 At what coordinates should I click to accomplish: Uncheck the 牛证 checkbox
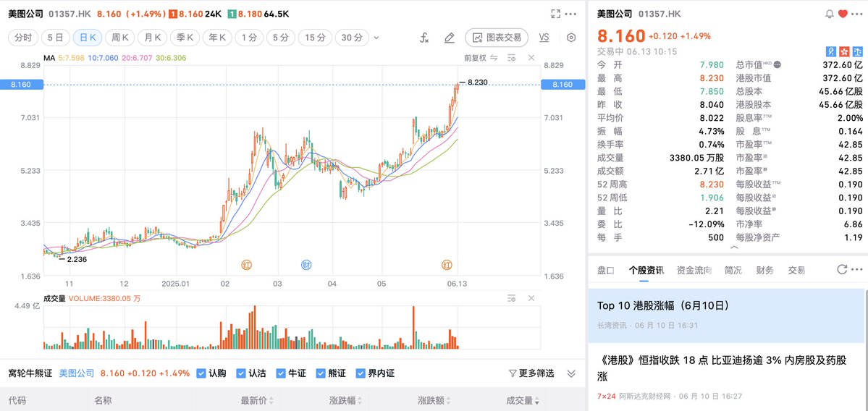(x=281, y=373)
